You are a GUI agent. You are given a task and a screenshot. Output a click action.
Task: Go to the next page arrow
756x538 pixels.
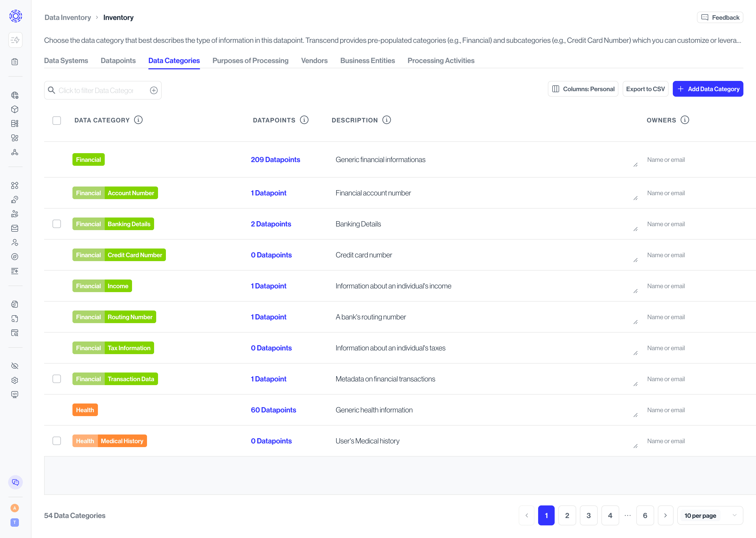[x=665, y=515]
